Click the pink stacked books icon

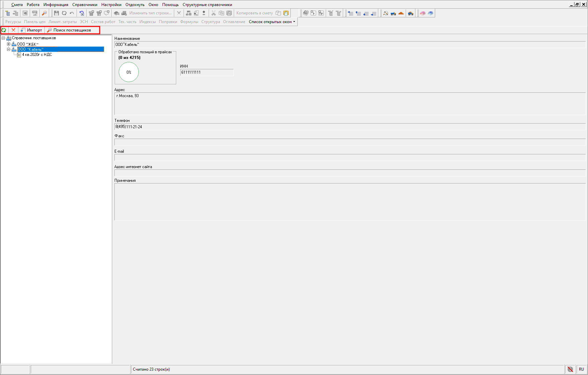coord(423,13)
